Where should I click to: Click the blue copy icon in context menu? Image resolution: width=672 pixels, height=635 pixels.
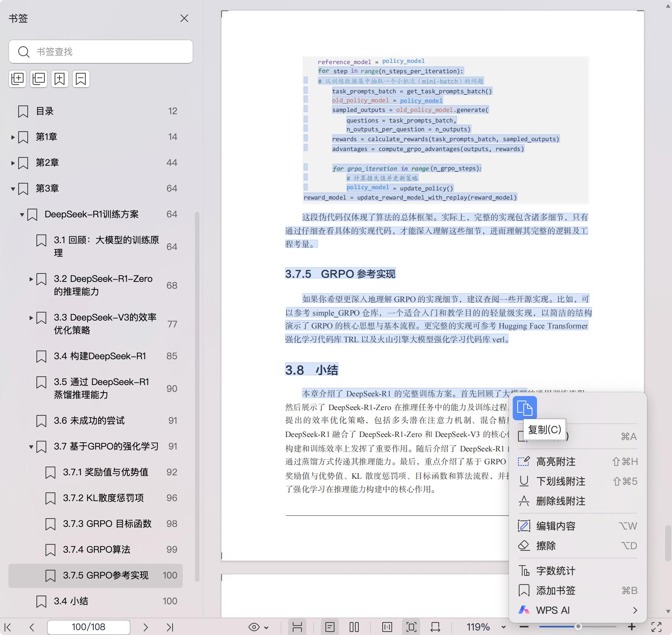pos(524,408)
